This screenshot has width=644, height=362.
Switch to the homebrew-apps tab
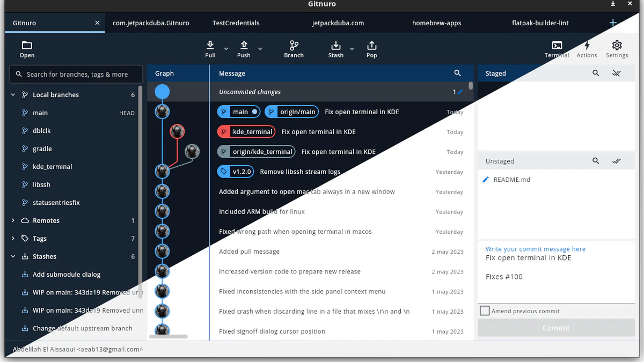point(438,23)
